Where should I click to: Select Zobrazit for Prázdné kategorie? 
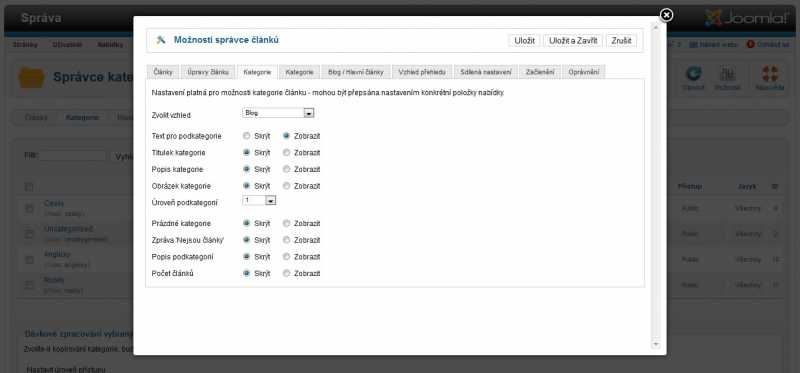pos(287,223)
